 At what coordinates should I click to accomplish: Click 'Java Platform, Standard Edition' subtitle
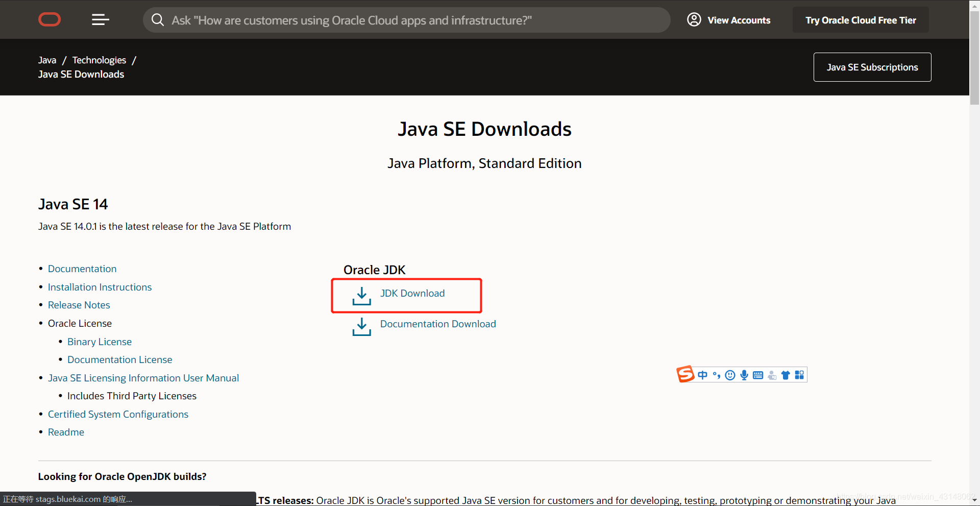coord(484,163)
